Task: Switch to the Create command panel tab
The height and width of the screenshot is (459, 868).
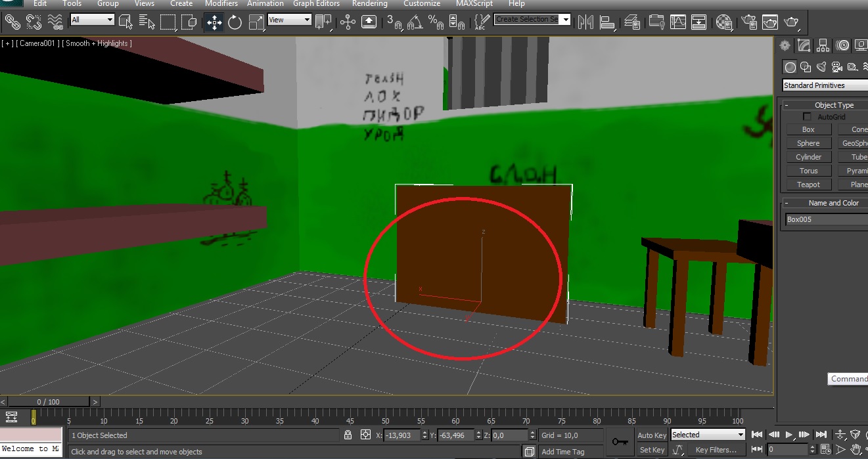Action: click(x=785, y=45)
